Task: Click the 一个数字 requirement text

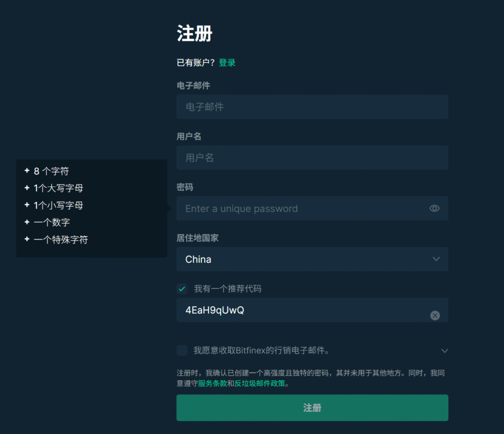Action: pos(52,222)
